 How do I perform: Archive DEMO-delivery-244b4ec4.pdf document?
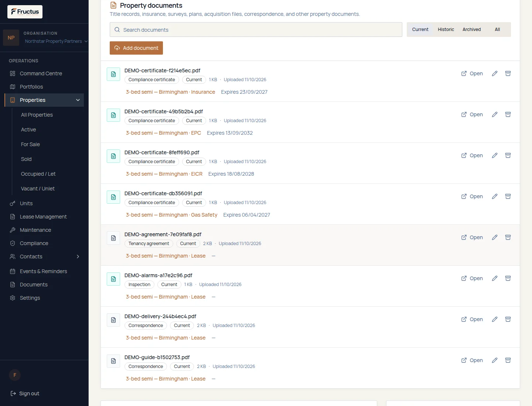click(x=508, y=319)
